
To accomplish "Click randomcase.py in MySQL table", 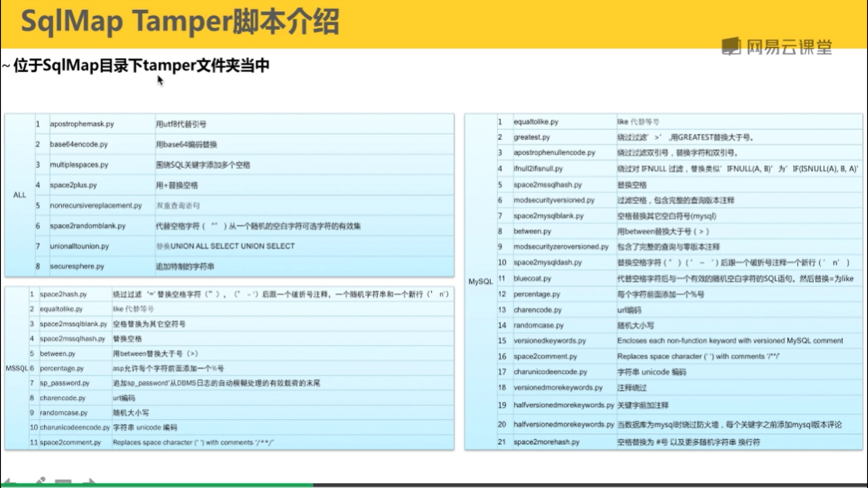I will (x=539, y=325).
